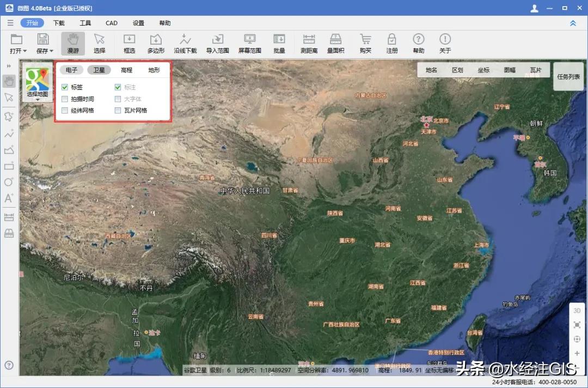This screenshot has width=588, height=388.
Task: Open the 批量 batch download tool
Action: pos(279,44)
